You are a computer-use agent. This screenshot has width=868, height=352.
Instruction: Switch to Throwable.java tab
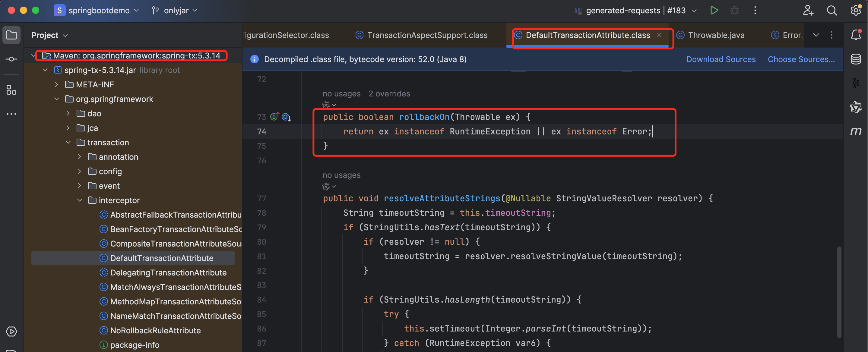(716, 35)
